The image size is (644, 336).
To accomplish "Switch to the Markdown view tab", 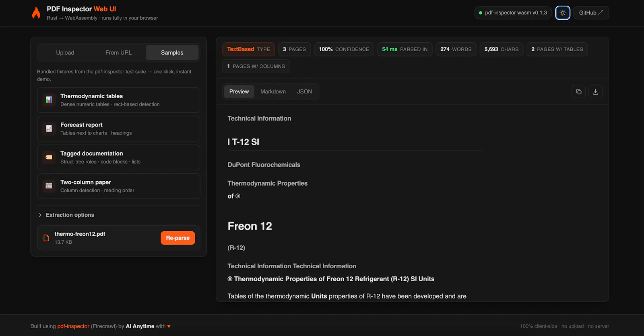I will [273, 91].
